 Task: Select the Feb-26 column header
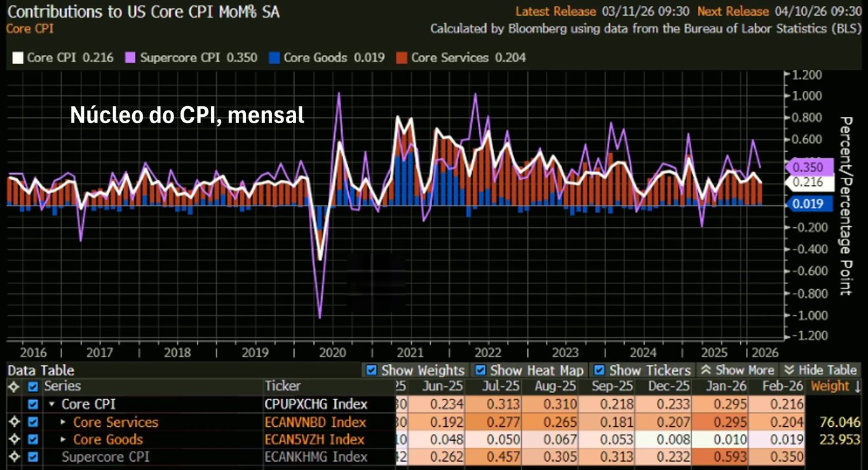pos(782,386)
